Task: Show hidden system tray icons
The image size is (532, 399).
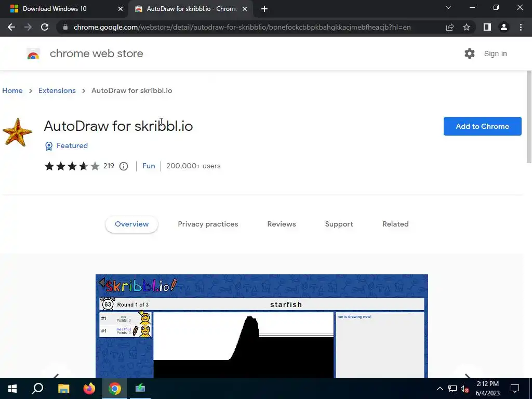Action: click(x=440, y=389)
